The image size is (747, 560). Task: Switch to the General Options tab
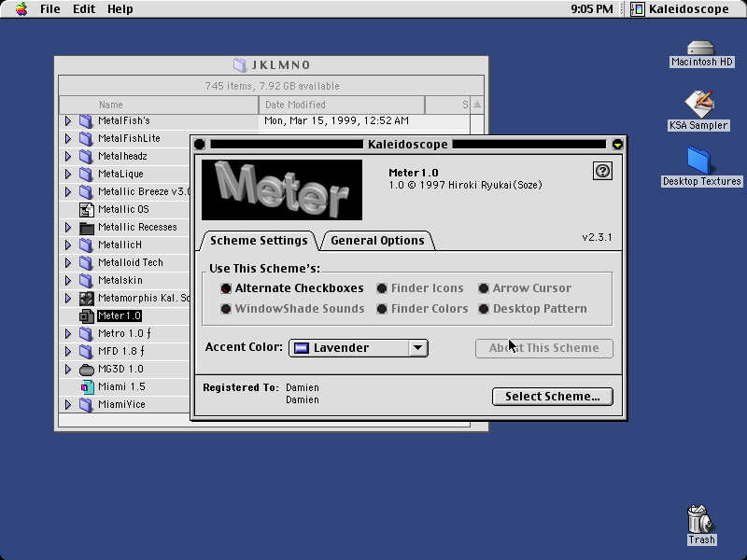point(377,241)
